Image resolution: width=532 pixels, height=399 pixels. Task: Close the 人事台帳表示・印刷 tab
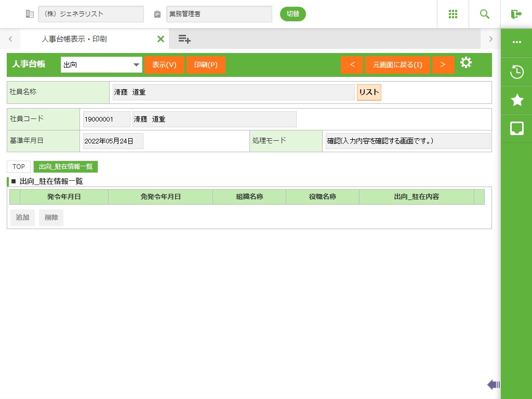[161, 39]
